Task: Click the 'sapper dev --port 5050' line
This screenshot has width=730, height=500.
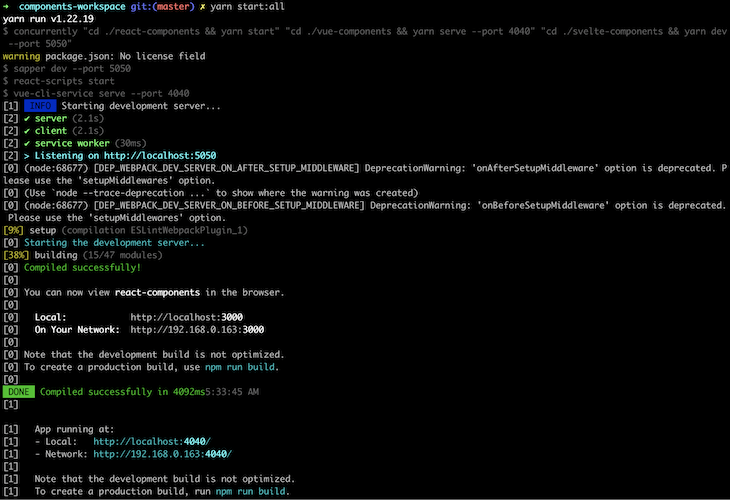Action: click(x=67, y=68)
